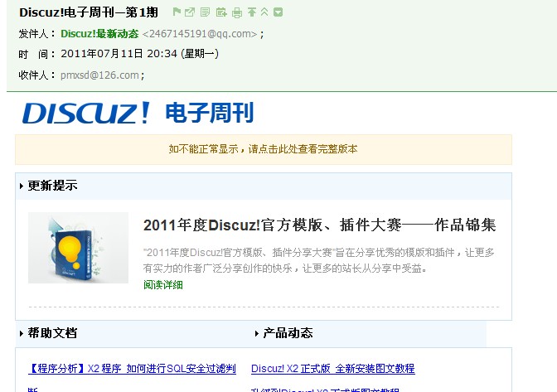This screenshot has width=557, height=392.
Task: Click sender address 2467145191@qq.com
Action: [x=200, y=34]
